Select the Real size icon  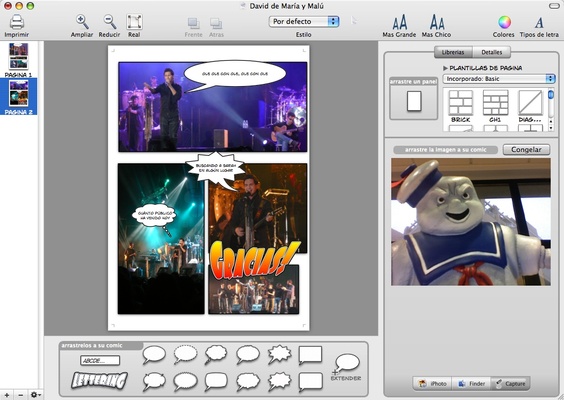tap(134, 22)
